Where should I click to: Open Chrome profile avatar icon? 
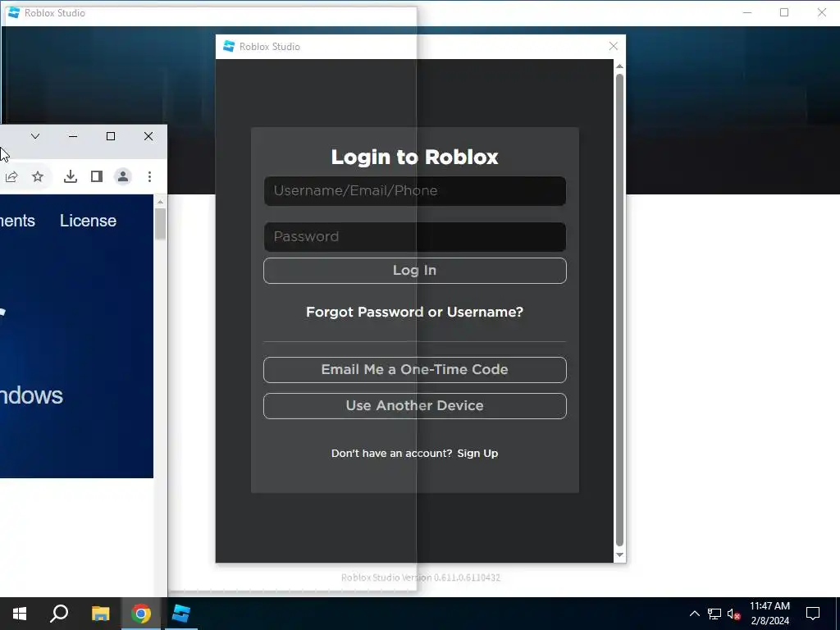pos(123,176)
